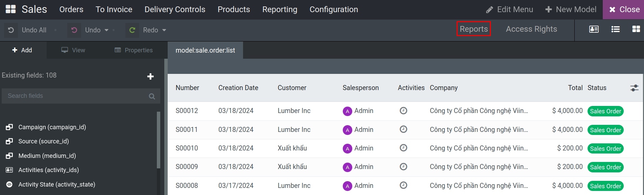Click the Activity State field icon

click(x=9, y=185)
